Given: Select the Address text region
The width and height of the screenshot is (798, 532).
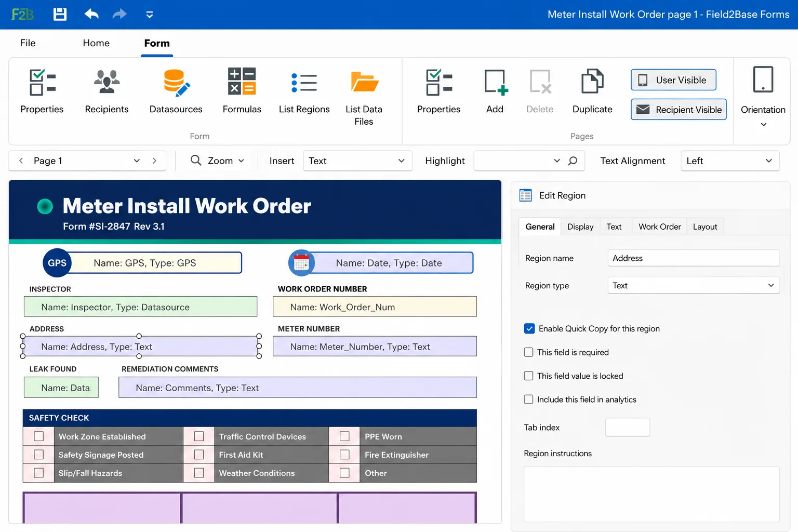Looking at the screenshot, I should [x=141, y=347].
